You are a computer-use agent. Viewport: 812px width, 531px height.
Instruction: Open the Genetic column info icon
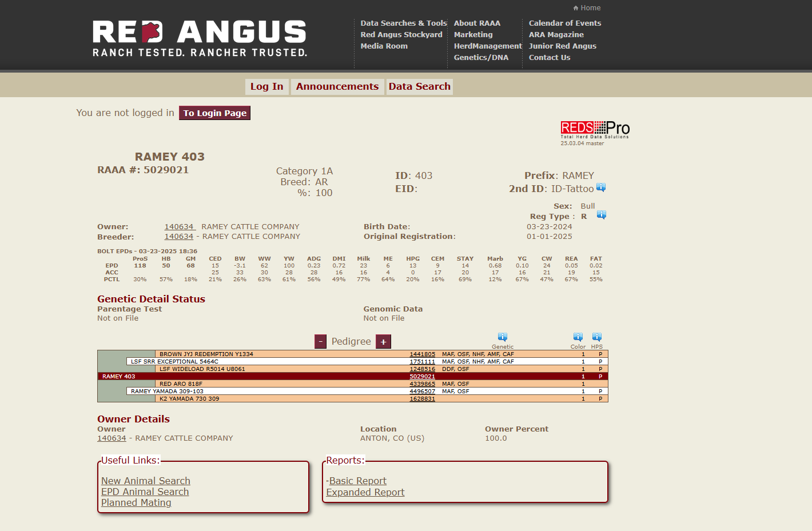click(x=503, y=337)
